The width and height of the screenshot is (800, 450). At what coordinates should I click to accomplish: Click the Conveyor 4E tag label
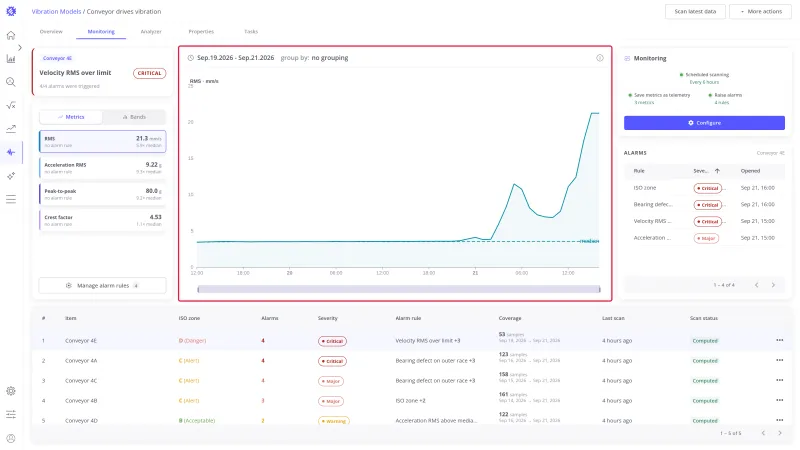(57, 58)
